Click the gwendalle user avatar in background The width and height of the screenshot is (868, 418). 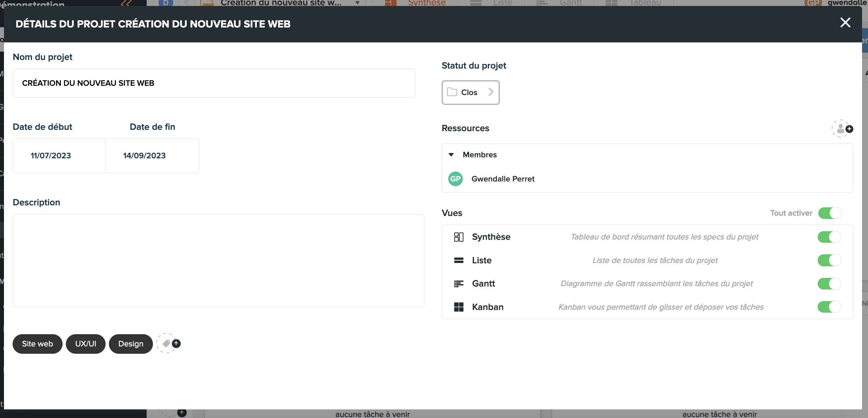pyautogui.click(x=813, y=3)
